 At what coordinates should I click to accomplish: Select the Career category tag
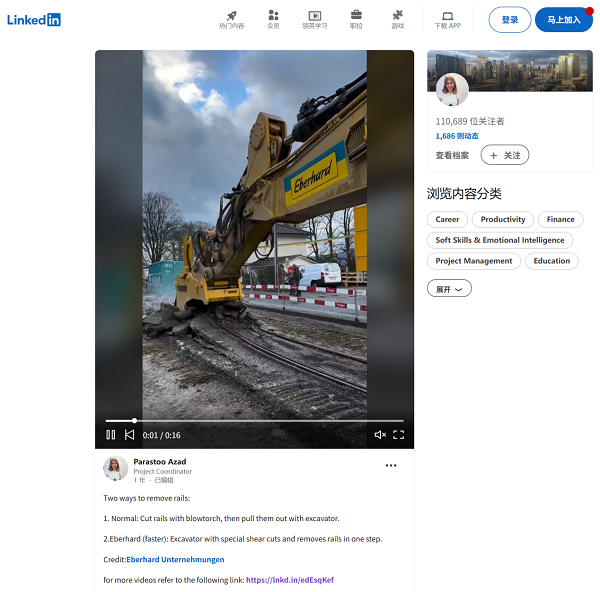[447, 219]
